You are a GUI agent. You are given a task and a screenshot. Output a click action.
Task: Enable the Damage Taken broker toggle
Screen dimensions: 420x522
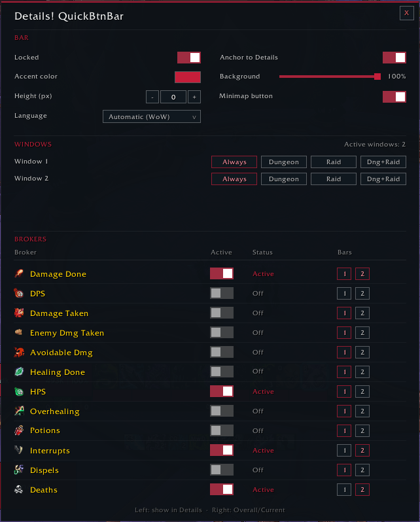222,313
